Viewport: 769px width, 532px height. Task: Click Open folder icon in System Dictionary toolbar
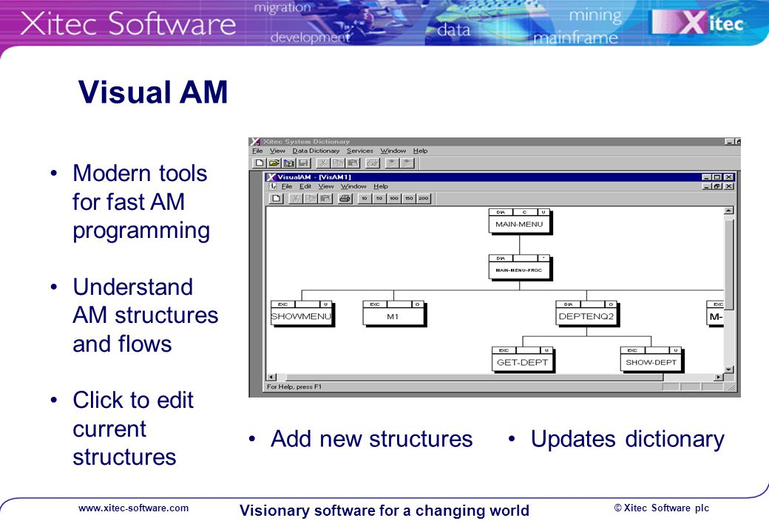274,163
